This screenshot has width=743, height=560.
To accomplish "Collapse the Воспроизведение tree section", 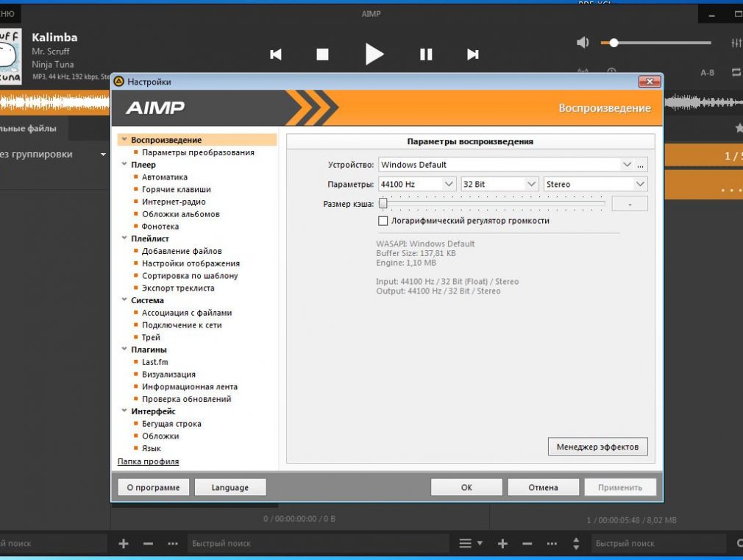I will [124, 139].
